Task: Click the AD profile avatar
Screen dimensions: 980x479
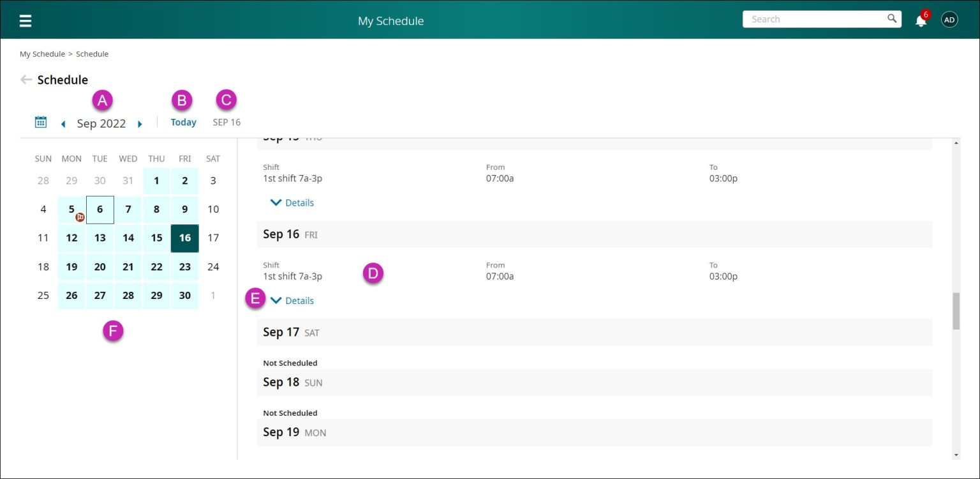Action: pyautogui.click(x=949, y=20)
